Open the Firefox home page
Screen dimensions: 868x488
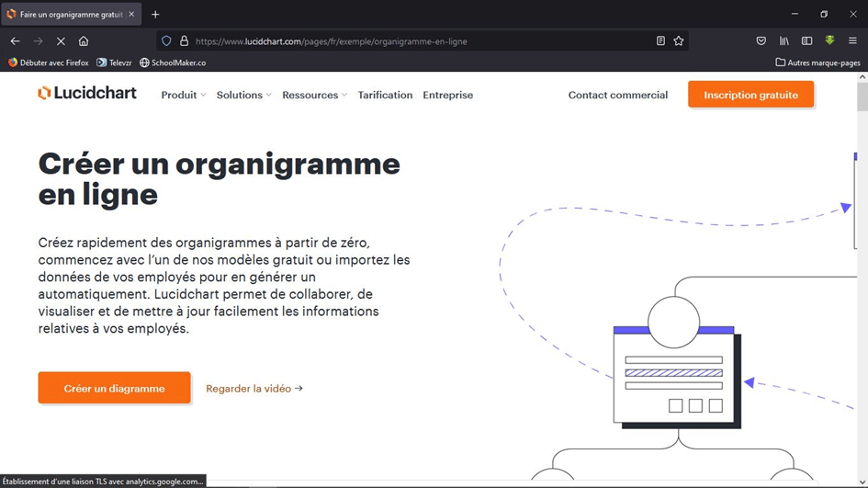(84, 41)
